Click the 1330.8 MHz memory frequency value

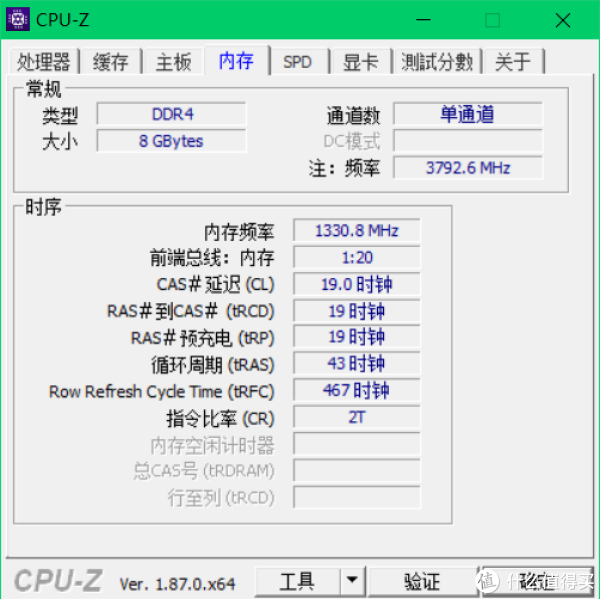357,230
